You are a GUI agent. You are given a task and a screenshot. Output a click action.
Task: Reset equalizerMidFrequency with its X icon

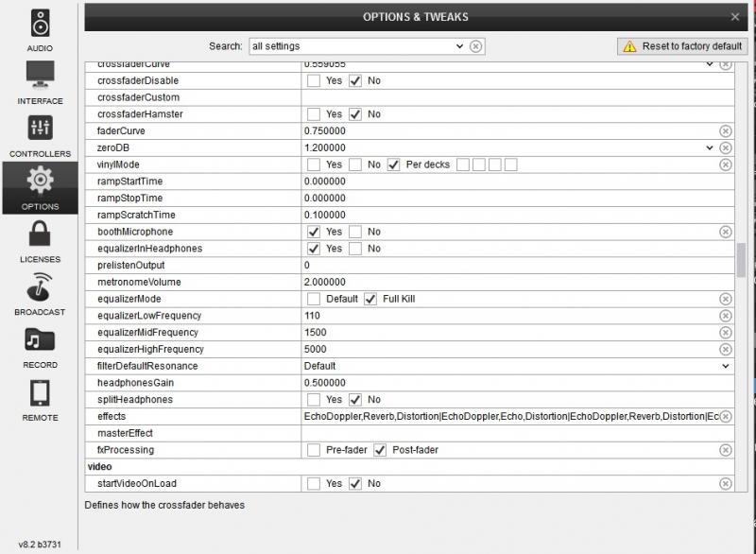point(725,333)
